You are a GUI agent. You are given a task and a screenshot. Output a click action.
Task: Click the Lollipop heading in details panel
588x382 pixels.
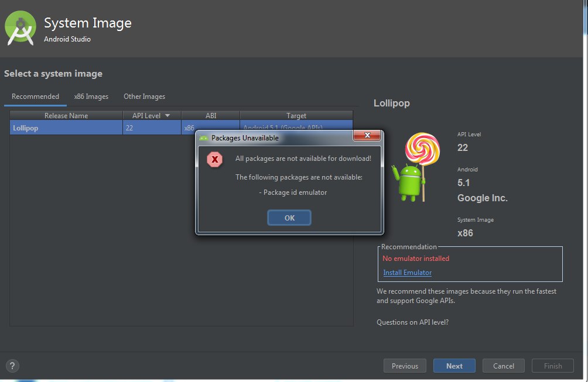pos(391,104)
